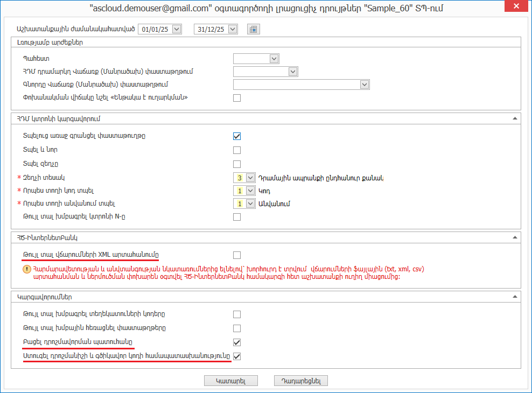Enable Թույլ տալ վճարումների XML արտահանումը checkbox
The height and width of the screenshot is (393, 532).
[x=237, y=255]
